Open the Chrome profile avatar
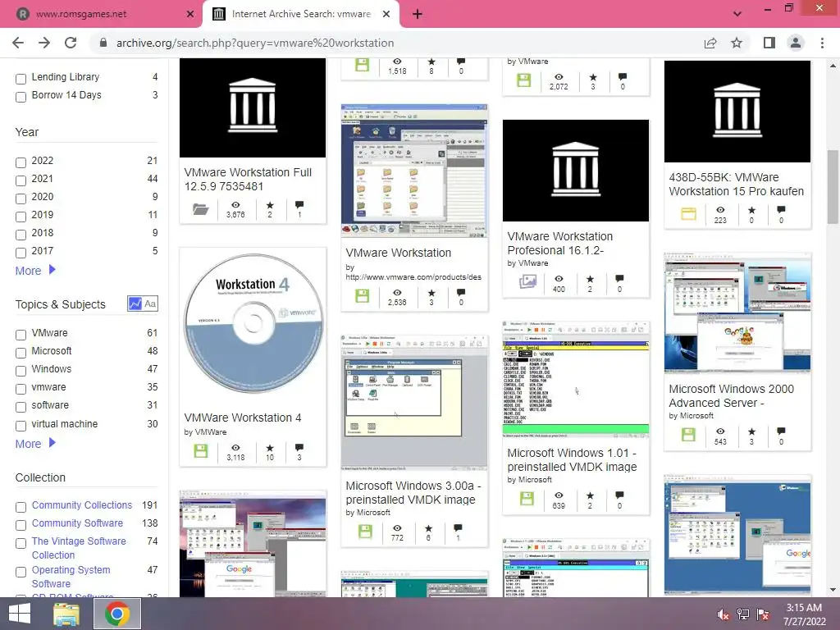This screenshot has height=630, width=840. (x=796, y=43)
